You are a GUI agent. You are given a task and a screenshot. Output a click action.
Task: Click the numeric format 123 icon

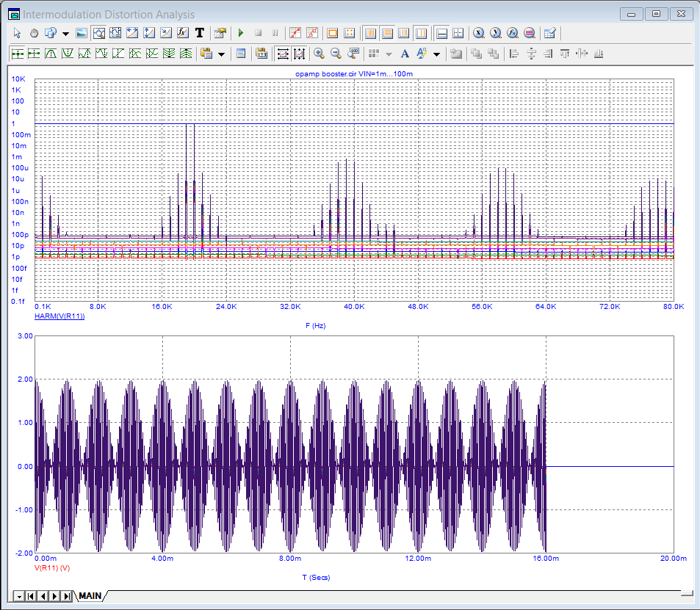261,54
